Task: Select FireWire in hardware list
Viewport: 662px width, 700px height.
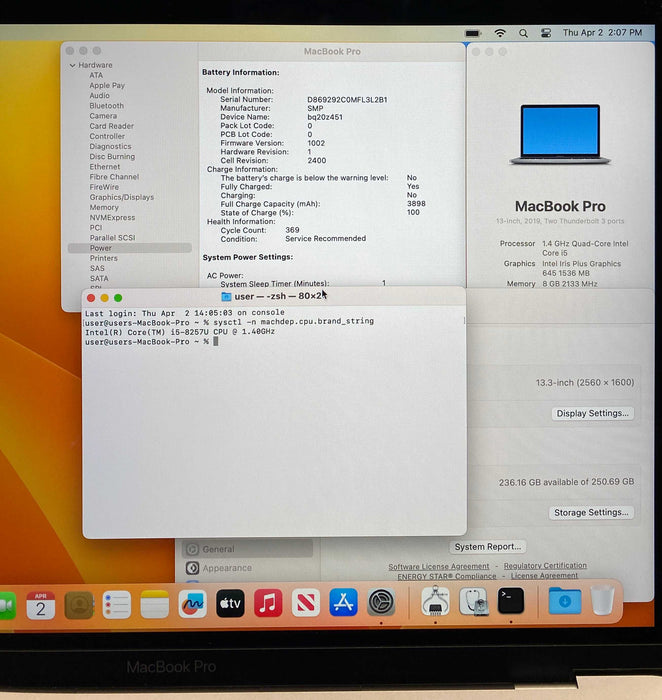Action: point(104,187)
